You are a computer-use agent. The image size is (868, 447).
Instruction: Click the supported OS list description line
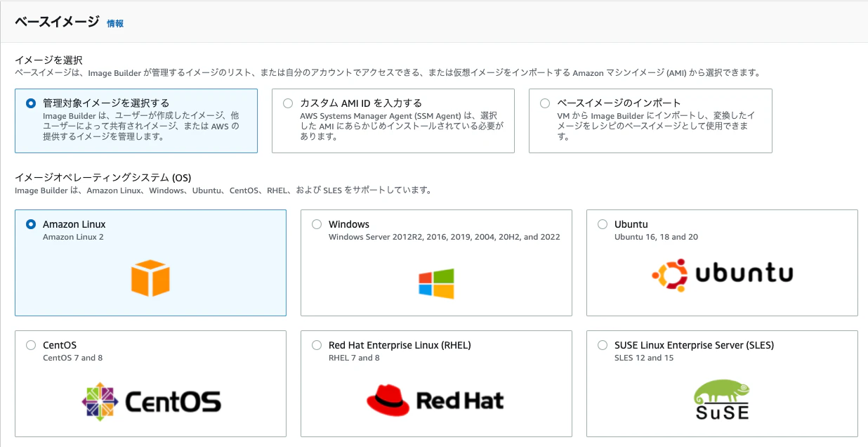(223, 190)
